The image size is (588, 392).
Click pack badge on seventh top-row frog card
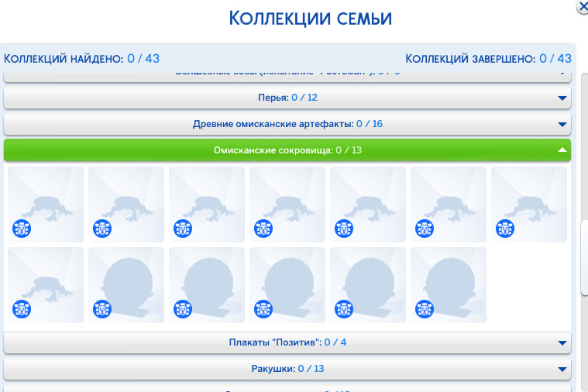click(x=505, y=229)
